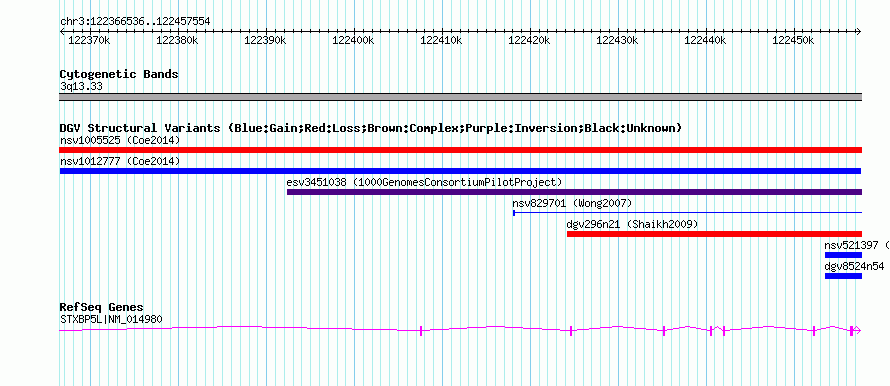Click the ruler's right arrow end
The height and width of the screenshot is (386, 890).
859,32
